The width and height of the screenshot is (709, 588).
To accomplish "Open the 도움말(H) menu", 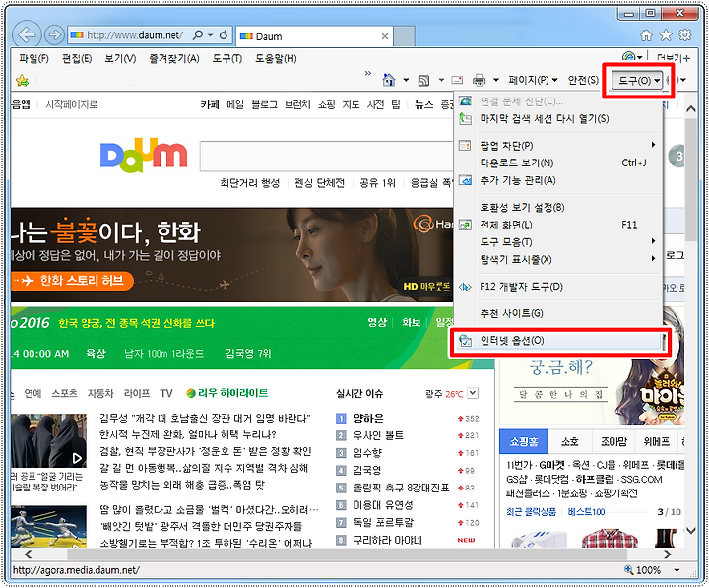I will coord(276,58).
